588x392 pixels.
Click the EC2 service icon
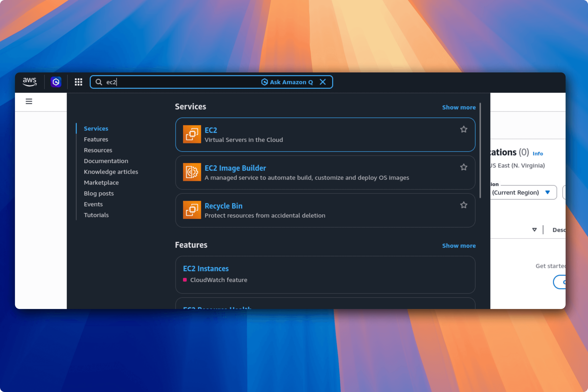click(x=192, y=134)
